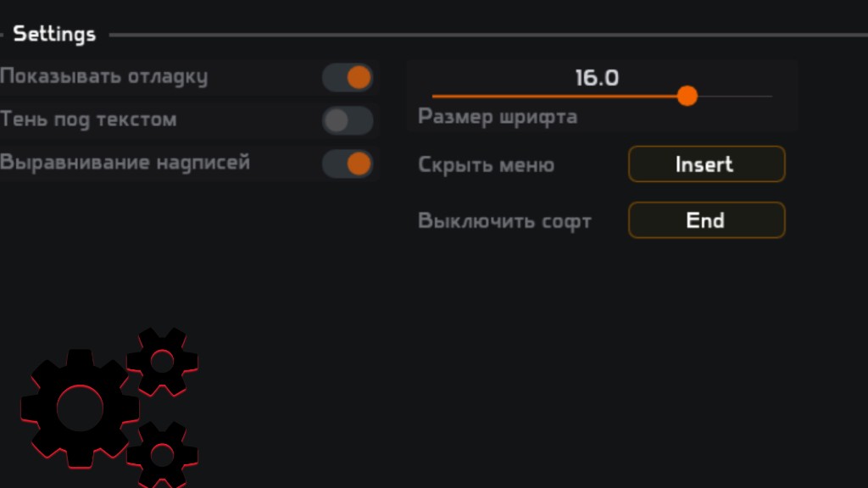Viewport: 868px width, 488px height.
Task: Click the Выключить софт label
Action: click(x=504, y=221)
